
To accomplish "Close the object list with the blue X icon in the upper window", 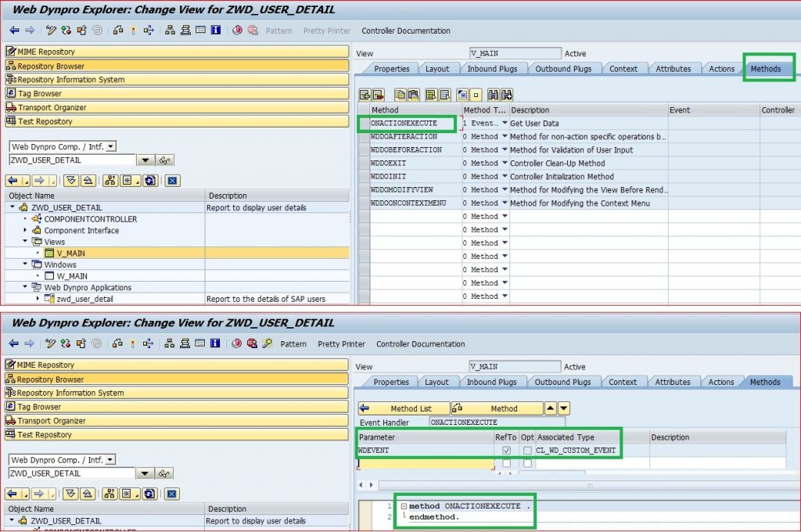I will tap(173, 181).
